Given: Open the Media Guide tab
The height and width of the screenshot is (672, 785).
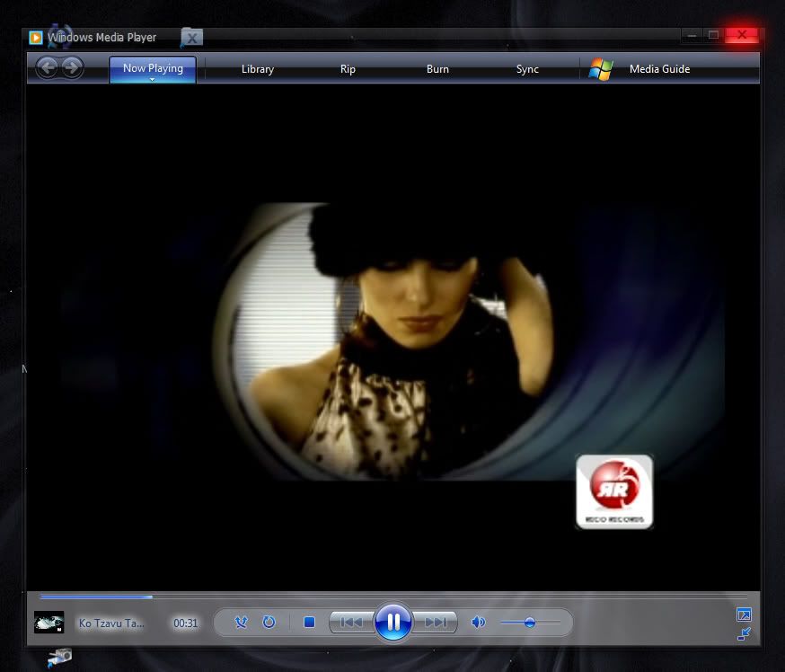Looking at the screenshot, I should pos(659,69).
